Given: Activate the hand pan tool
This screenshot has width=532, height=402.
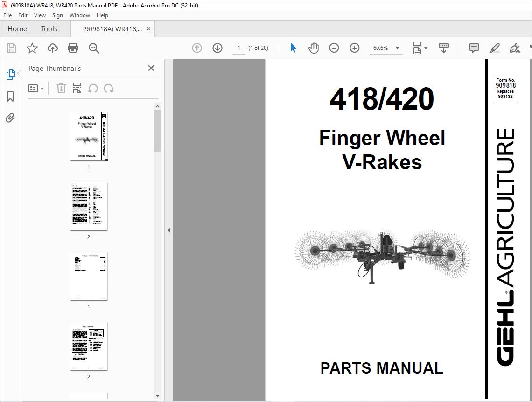Looking at the screenshot, I should (x=314, y=48).
